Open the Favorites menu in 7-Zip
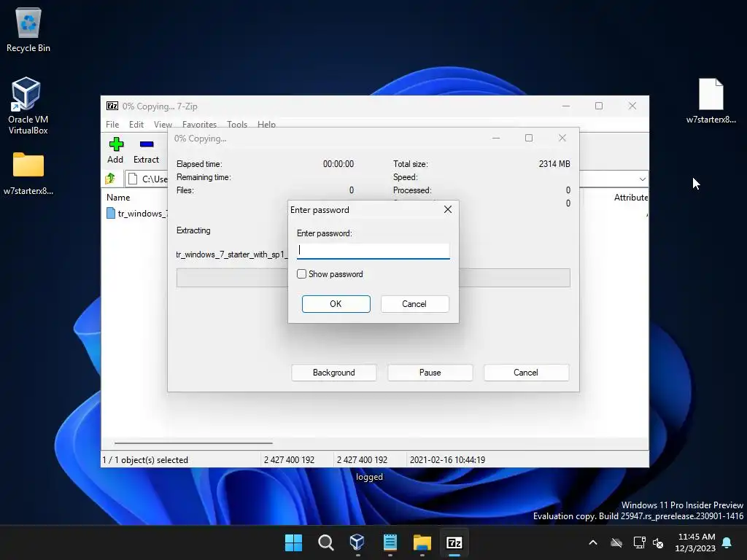The image size is (747, 560). 199,124
